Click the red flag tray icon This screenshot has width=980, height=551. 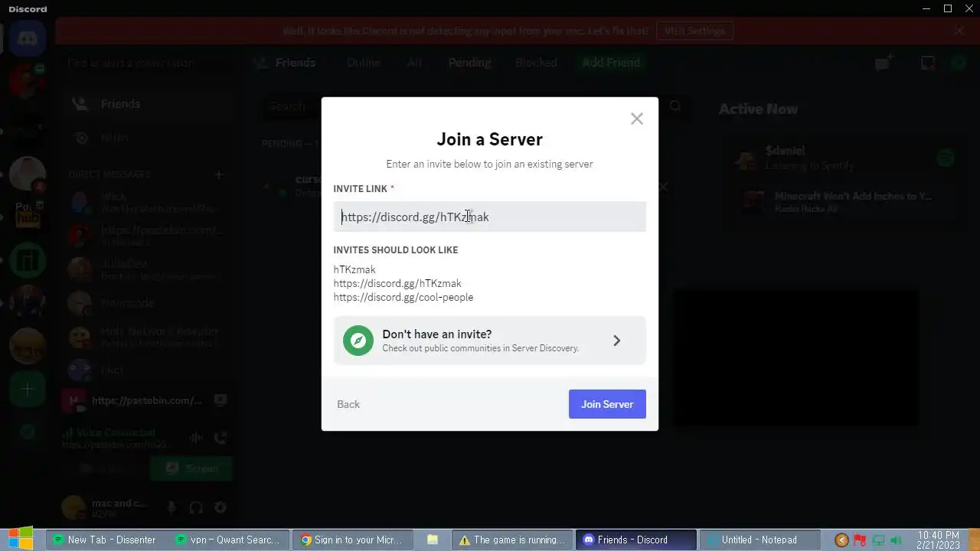(x=860, y=540)
